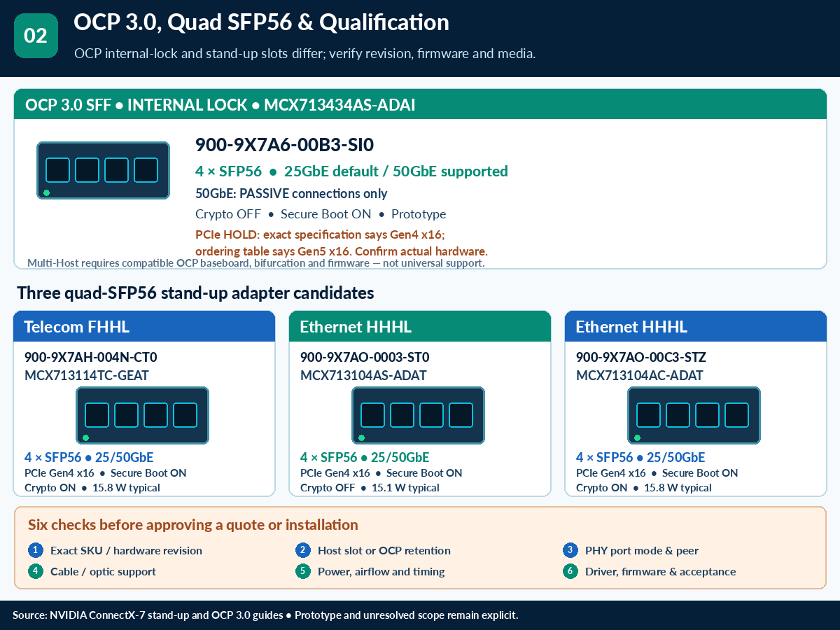Click the Source: NVIDIA ConnectX-7 footer line
This screenshot has height=630, width=840.
[265, 615]
